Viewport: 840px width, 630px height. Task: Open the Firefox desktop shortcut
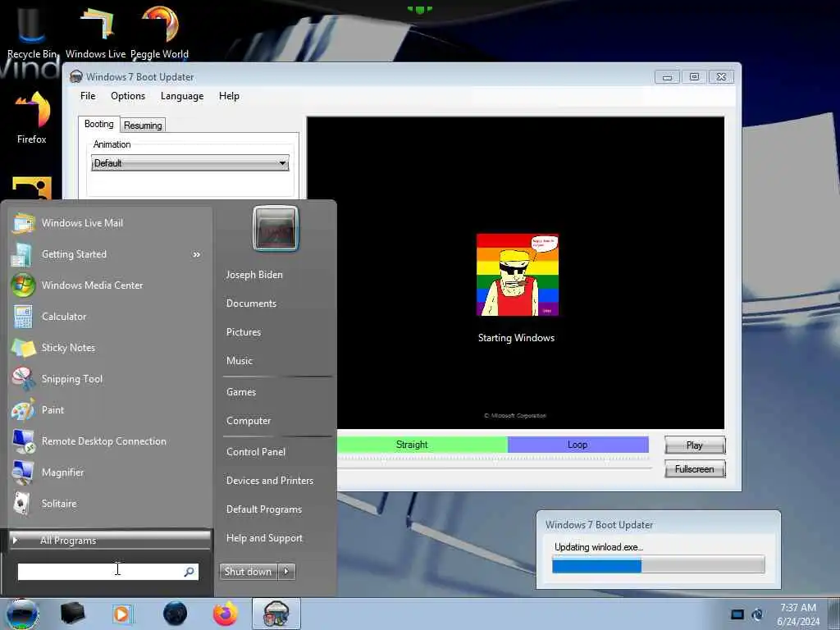click(32, 118)
